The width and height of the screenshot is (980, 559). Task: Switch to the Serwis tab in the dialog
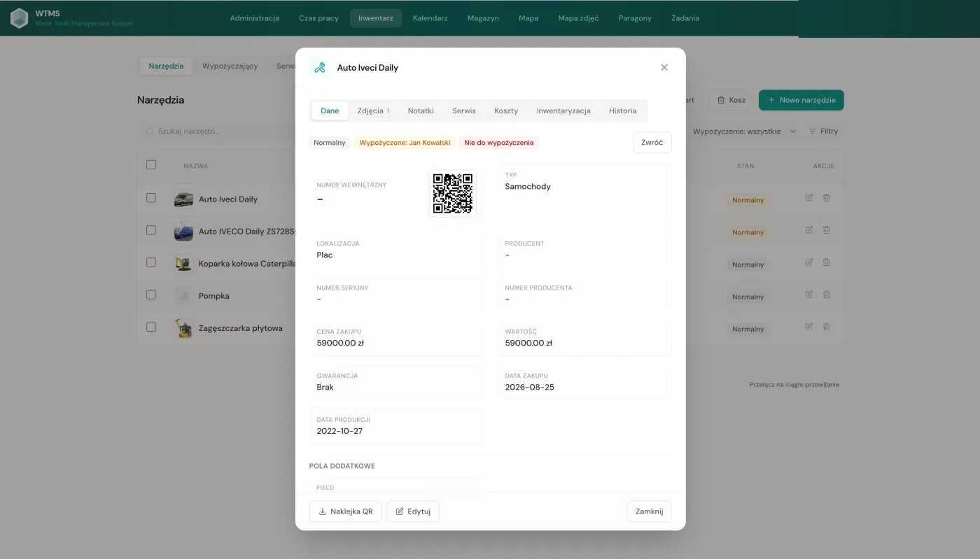tap(464, 111)
